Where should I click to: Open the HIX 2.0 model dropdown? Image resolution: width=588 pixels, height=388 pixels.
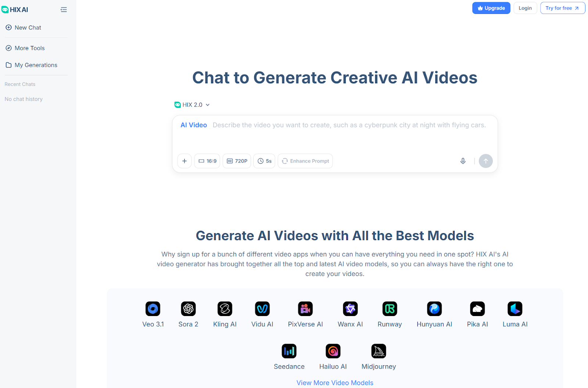(x=192, y=105)
